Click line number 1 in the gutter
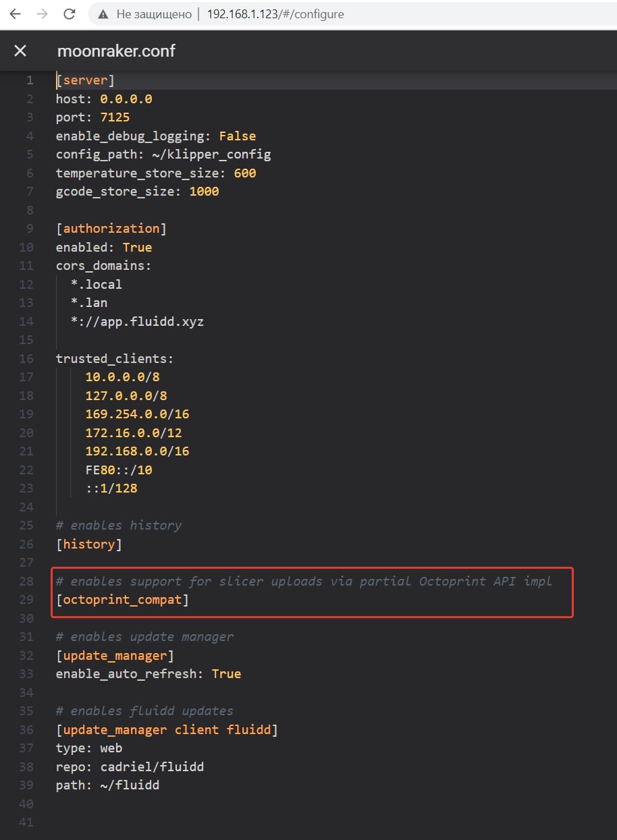 click(x=30, y=80)
